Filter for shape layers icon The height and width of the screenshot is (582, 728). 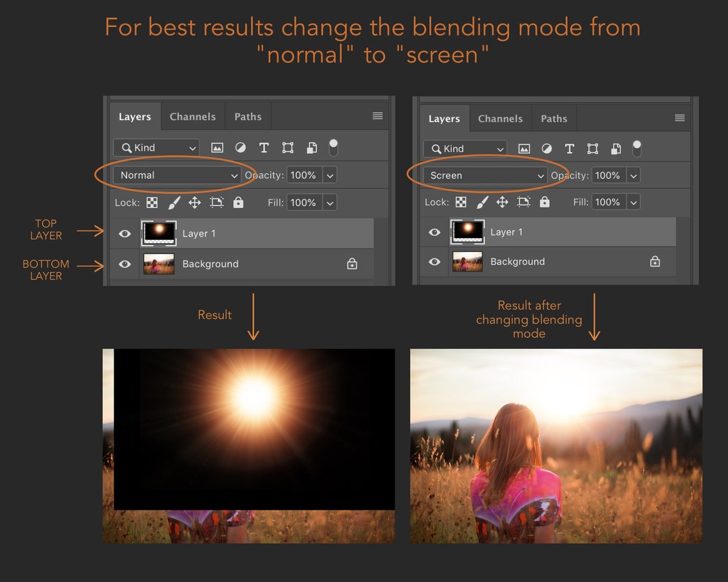click(287, 147)
